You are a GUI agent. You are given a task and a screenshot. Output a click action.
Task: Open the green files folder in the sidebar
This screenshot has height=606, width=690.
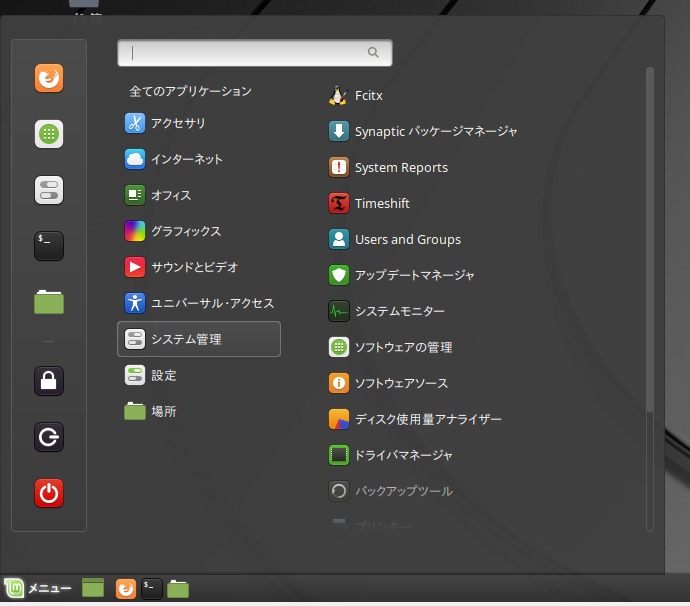pyautogui.click(x=49, y=301)
